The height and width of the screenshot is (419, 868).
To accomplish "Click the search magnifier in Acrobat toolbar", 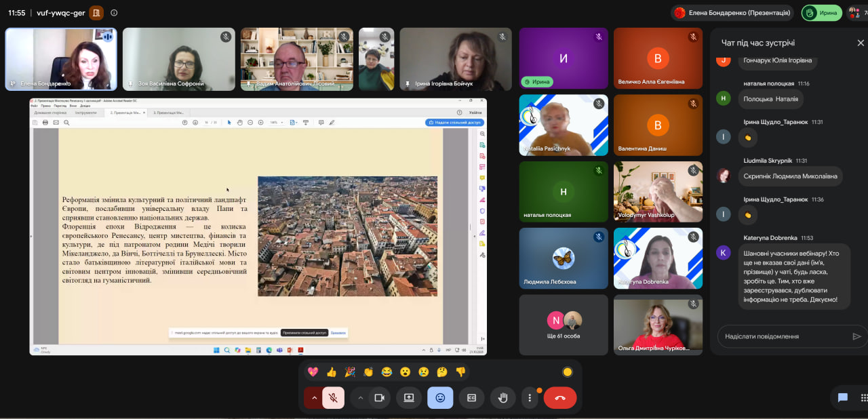I will point(66,122).
